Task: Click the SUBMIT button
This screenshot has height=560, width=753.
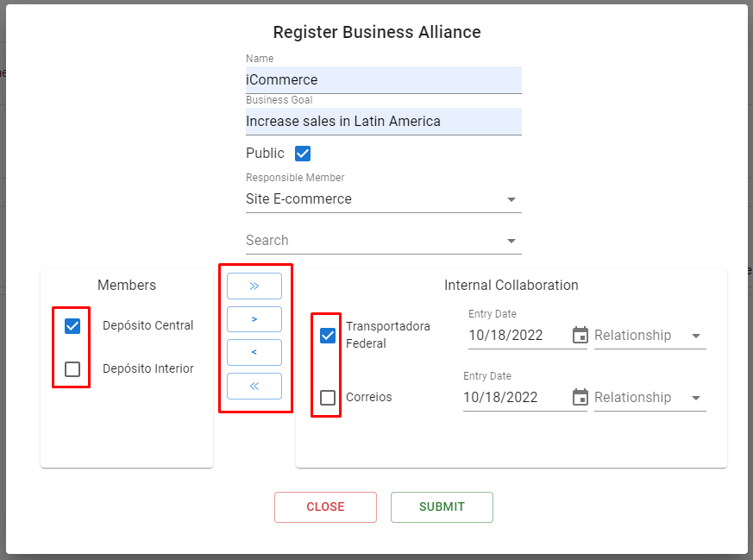Action: tap(442, 507)
